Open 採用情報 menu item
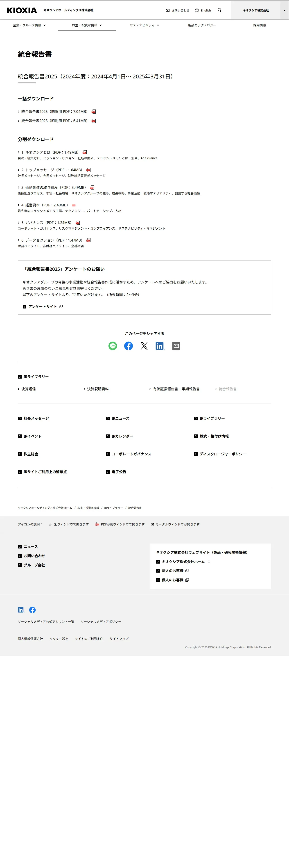Image resolution: width=289 pixels, height=868 pixels. click(260, 25)
